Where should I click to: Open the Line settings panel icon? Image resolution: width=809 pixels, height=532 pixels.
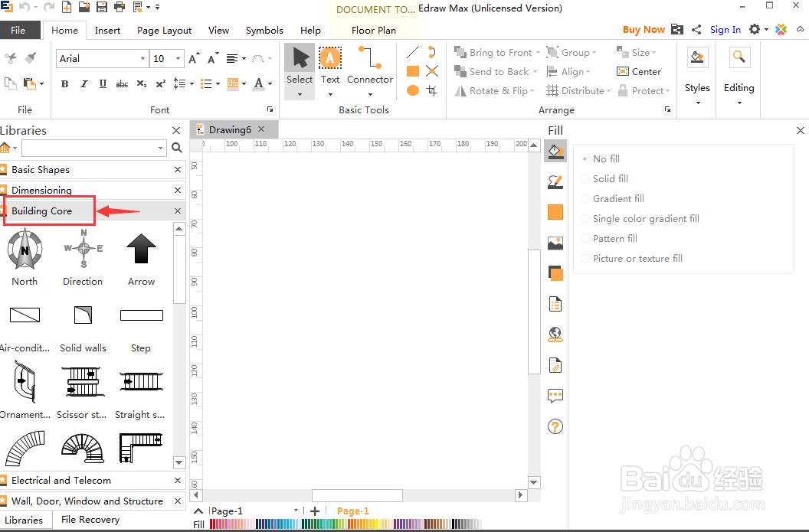(x=555, y=181)
